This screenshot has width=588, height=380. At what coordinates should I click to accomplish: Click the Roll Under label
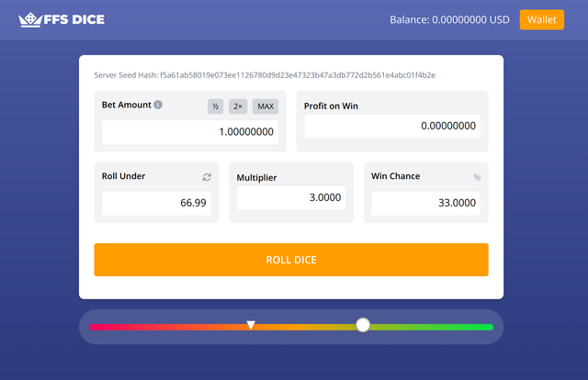coord(123,176)
